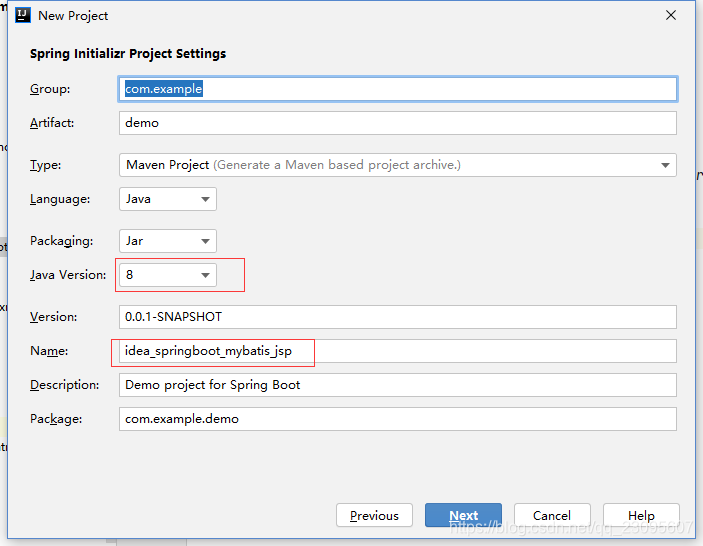Click the Packaging label
Screen dimensions: 703x546
[x=61, y=241]
